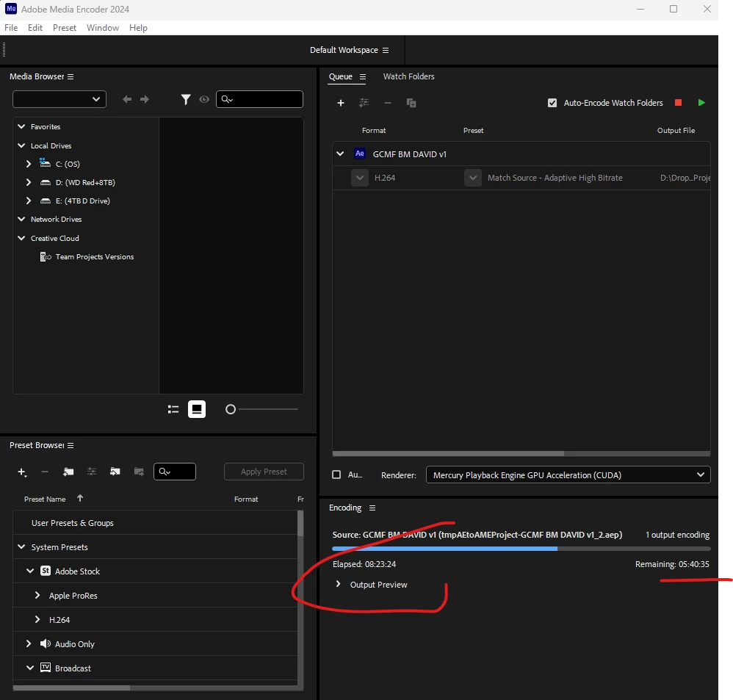
Task: Expand the D: (WD Red+8TB) drive
Action: pyautogui.click(x=29, y=182)
